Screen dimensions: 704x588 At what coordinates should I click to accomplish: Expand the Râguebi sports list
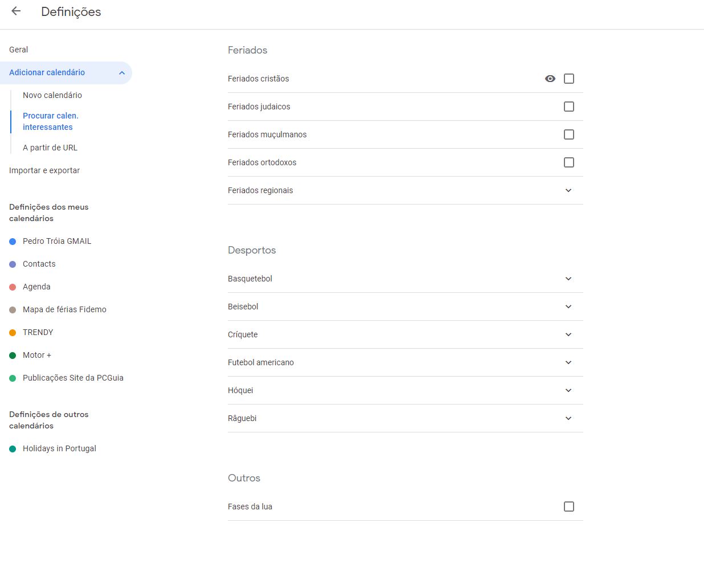click(568, 418)
